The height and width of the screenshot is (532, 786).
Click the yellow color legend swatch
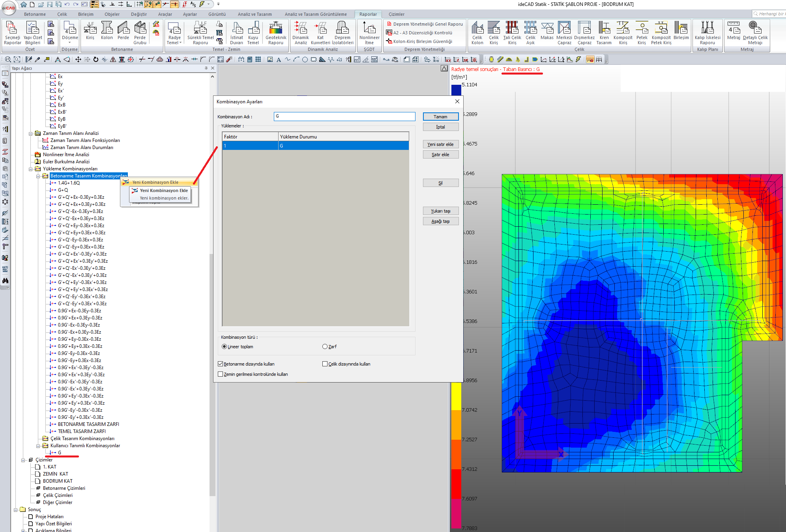tap(456, 396)
